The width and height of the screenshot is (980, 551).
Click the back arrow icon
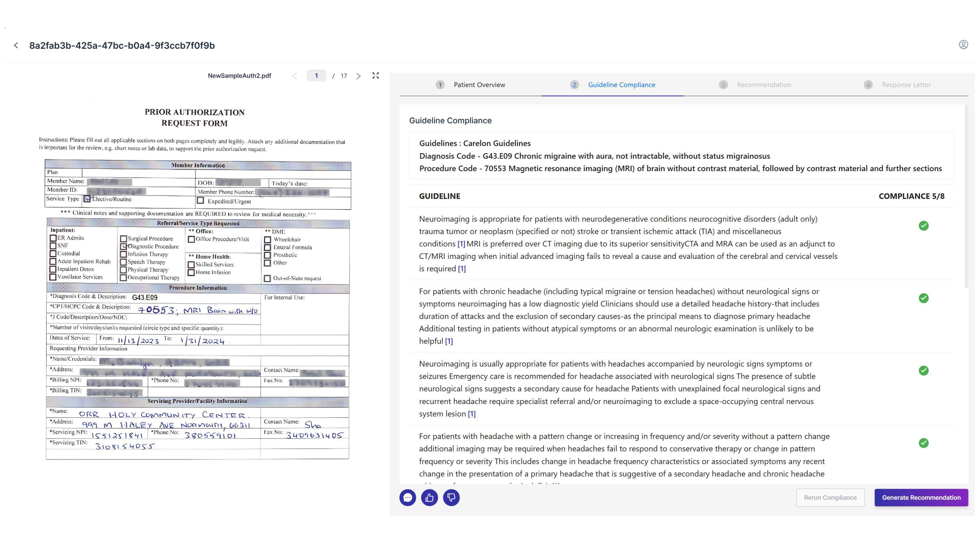[16, 46]
